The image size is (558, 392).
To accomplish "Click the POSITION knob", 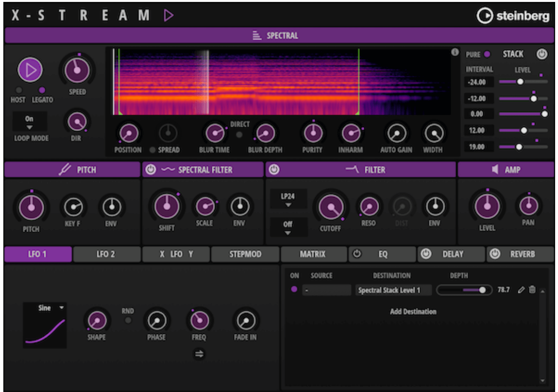I will click(x=128, y=134).
